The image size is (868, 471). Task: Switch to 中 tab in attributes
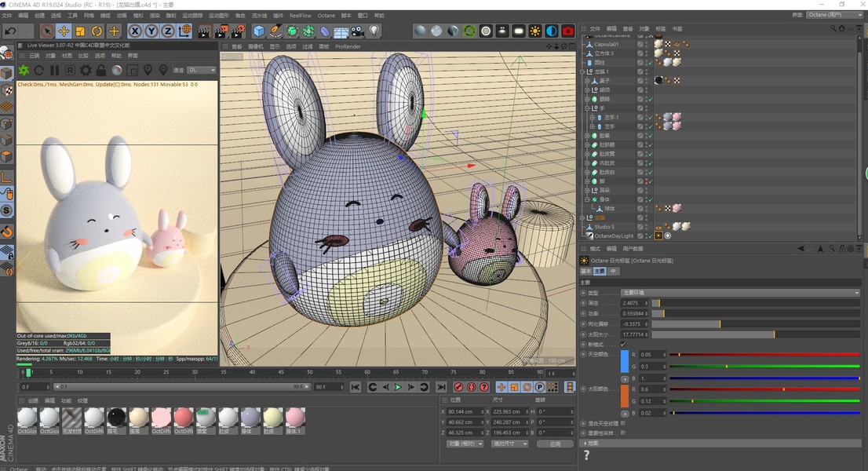pos(613,271)
